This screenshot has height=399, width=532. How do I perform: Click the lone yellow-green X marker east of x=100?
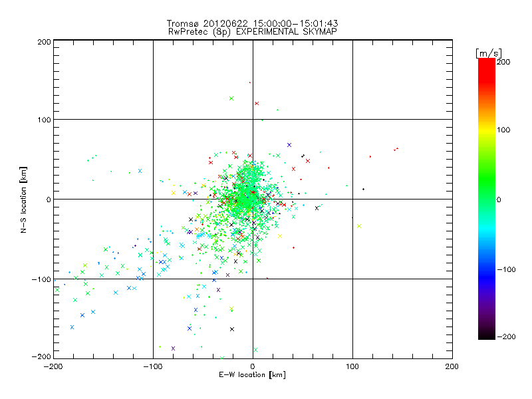pos(359,226)
